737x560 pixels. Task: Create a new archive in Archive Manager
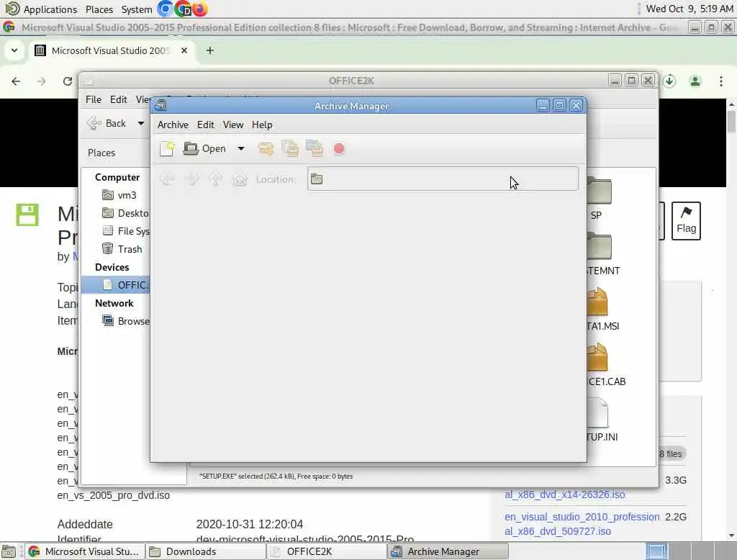[x=167, y=148]
